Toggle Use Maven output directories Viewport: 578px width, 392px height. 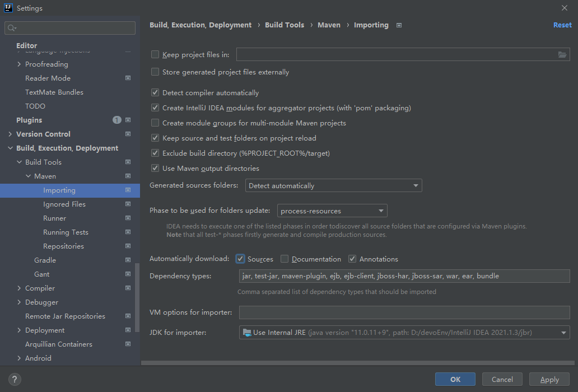155,168
